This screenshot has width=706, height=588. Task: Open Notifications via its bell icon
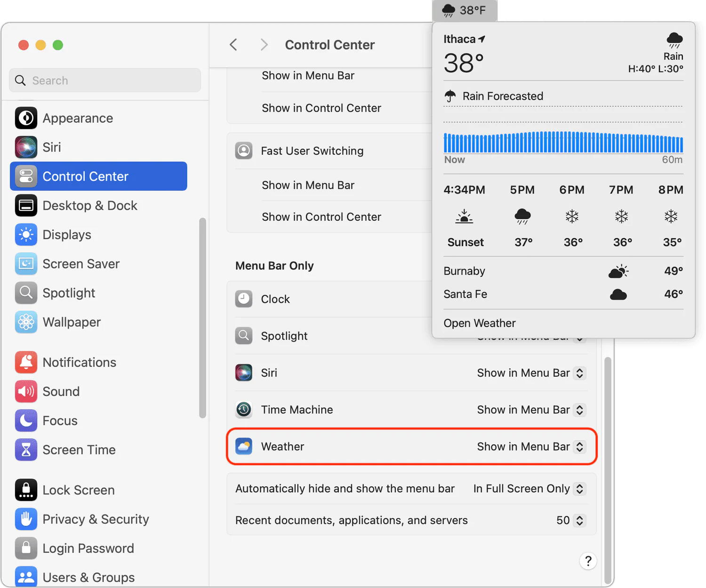coord(26,362)
